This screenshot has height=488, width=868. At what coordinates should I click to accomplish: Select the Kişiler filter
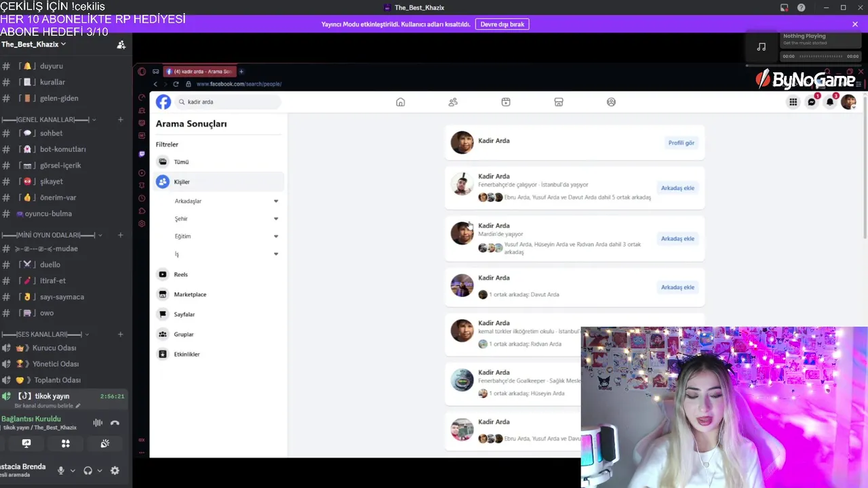point(219,182)
